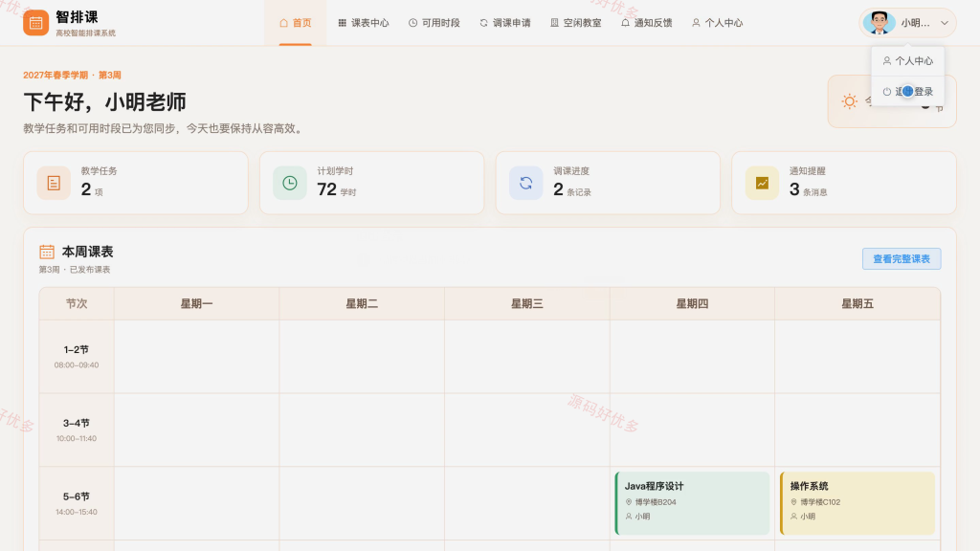Viewport: 980px width, 551px height.
Task: Click the 智排课 calendar logo icon
Action: [x=35, y=23]
